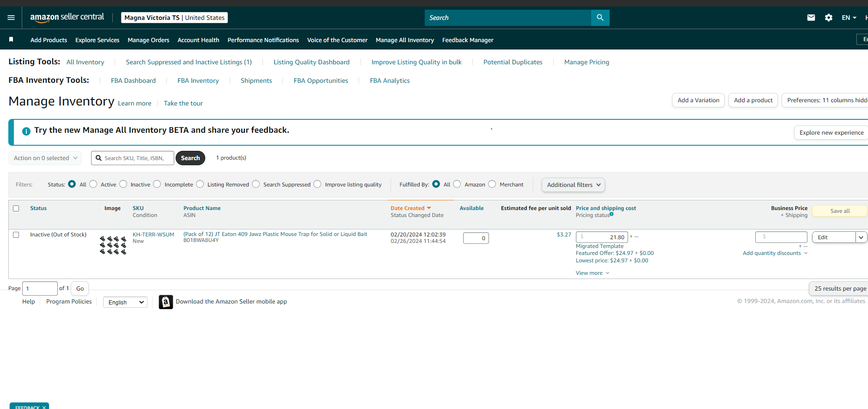Tick the select-all checkbox in table header
This screenshot has height=409, width=868.
(16, 208)
